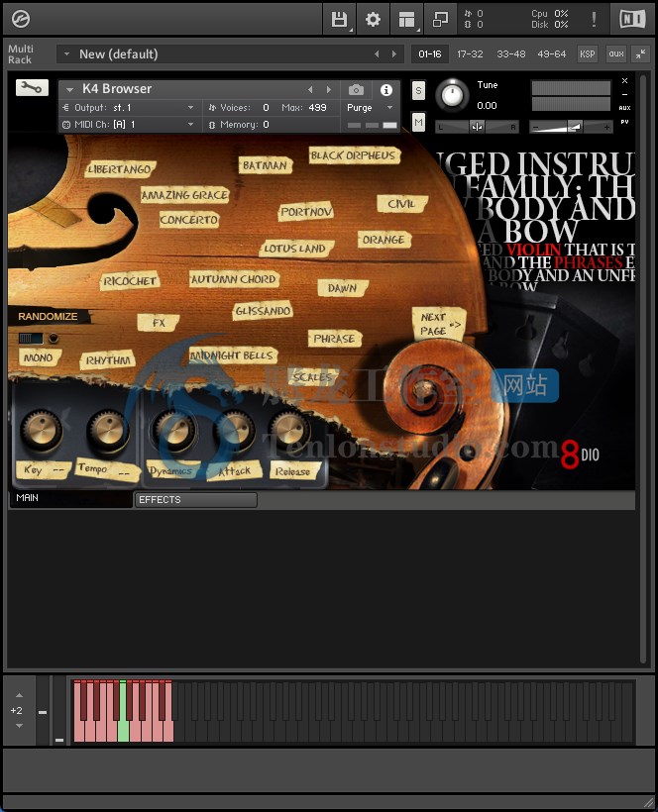Open instrument edit mode wrench icon
Screen dimensions: 658x812
tap(32, 87)
